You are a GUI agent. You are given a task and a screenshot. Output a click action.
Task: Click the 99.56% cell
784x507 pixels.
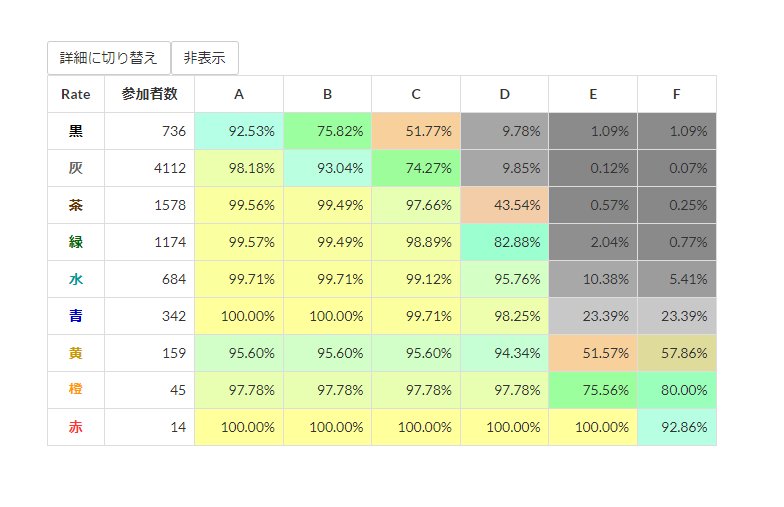point(239,205)
